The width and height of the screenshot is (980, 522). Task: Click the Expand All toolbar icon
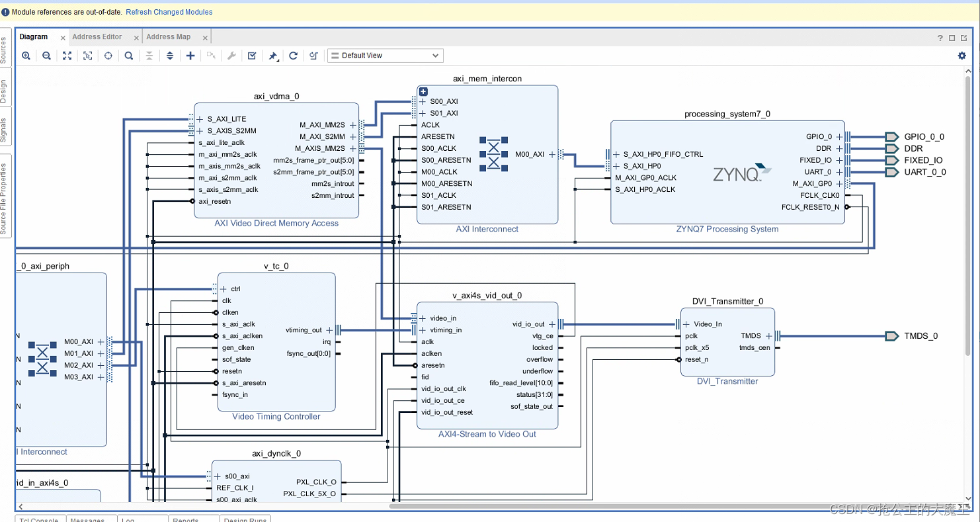pos(170,56)
